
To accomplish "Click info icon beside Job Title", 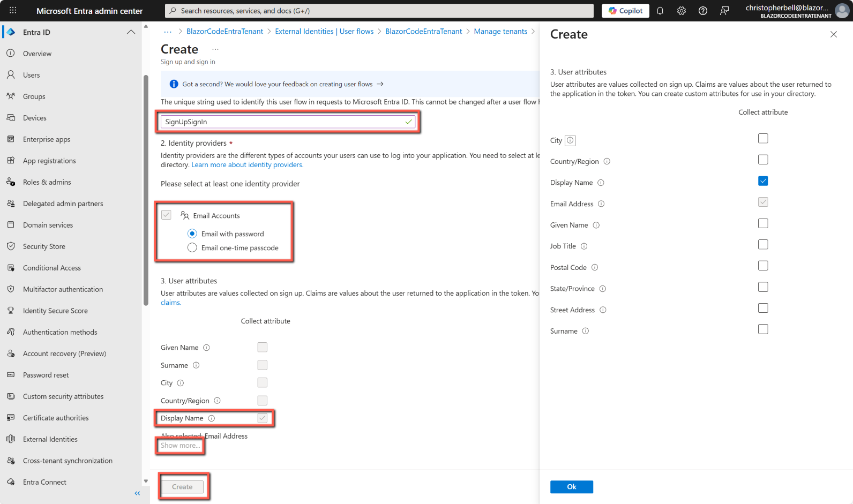I will [x=584, y=246].
